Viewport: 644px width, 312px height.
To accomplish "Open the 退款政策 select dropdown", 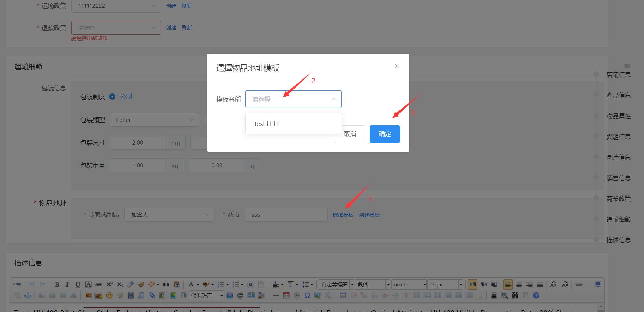I will pyautogui.click(x=116, y=28).
